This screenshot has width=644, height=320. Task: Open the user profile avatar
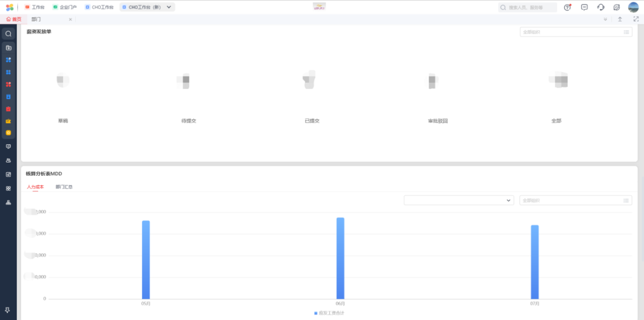633,7
